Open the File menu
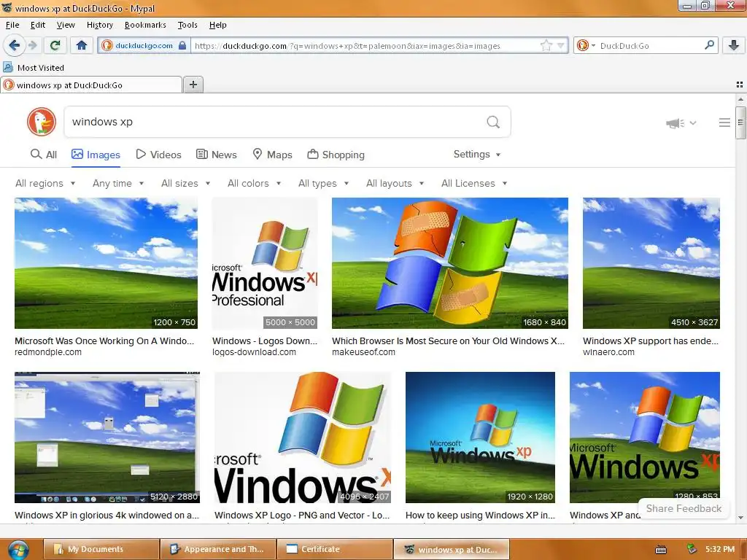The height and width of the screenshot is (560, 747). 12,25
